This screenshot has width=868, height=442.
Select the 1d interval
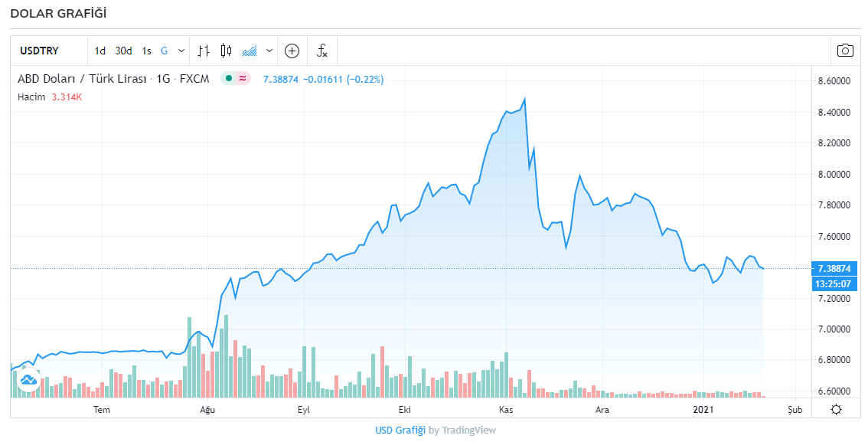pyautogui.click(x=99, y=51)
